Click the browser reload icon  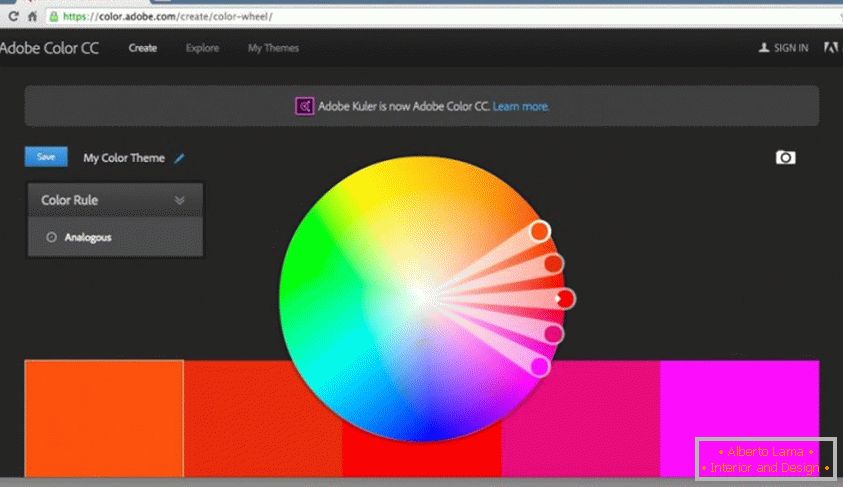(13, 17)
